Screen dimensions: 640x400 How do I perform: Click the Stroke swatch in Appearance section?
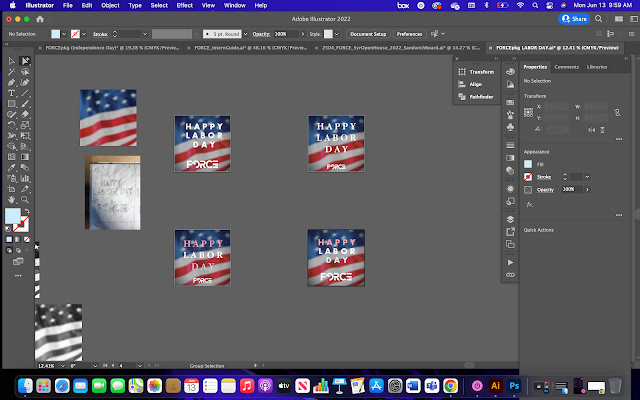point(528,177)
